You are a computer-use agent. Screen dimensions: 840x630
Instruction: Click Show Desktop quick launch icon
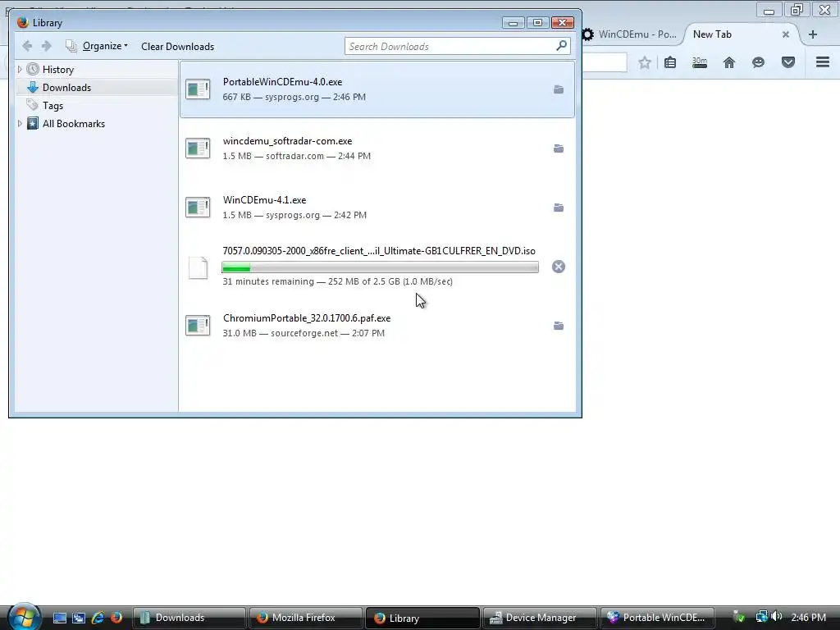click(59, 618)
